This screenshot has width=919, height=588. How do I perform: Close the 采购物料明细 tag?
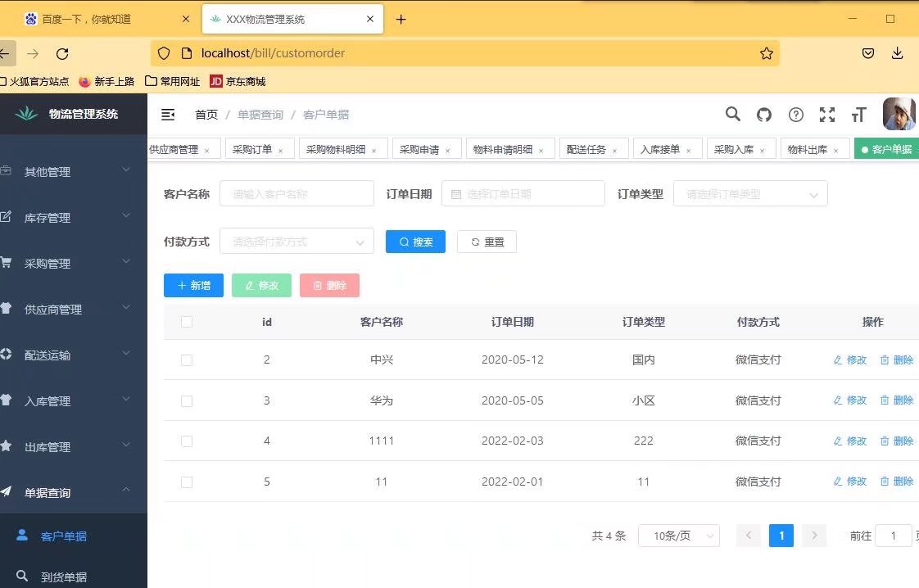(374, 151)
